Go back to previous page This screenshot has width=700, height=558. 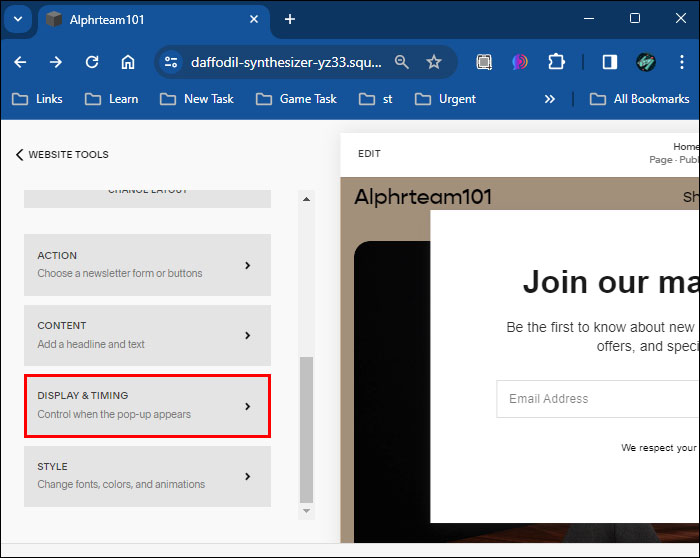coord(20,62)
